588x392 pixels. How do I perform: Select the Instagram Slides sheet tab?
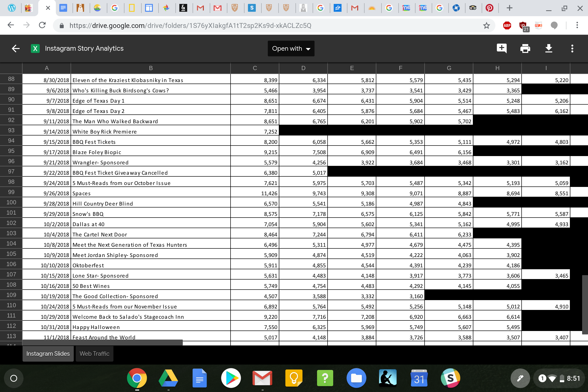tap(48, 354)
